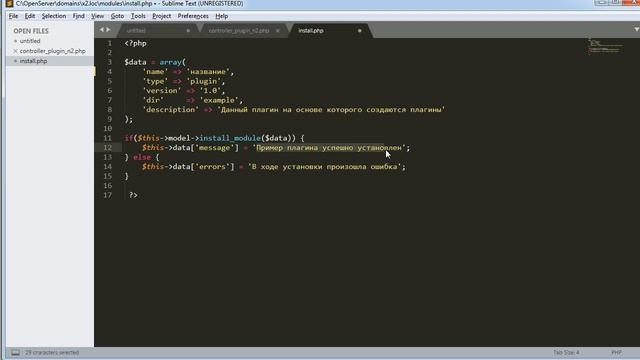Viewport: 640px width, 360px height.
Task: Click the '29 characters selected' status text
Action: tap(52, 352)
